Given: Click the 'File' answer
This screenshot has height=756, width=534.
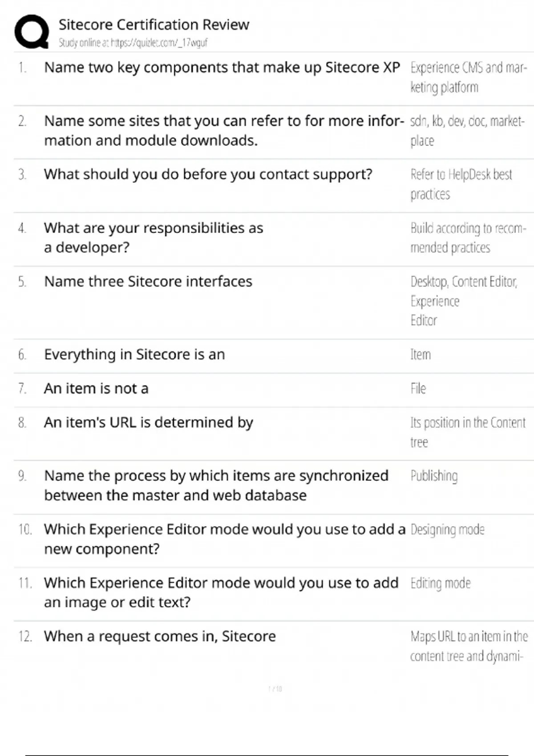Looking at the screenshot, I should pos(418,389).
